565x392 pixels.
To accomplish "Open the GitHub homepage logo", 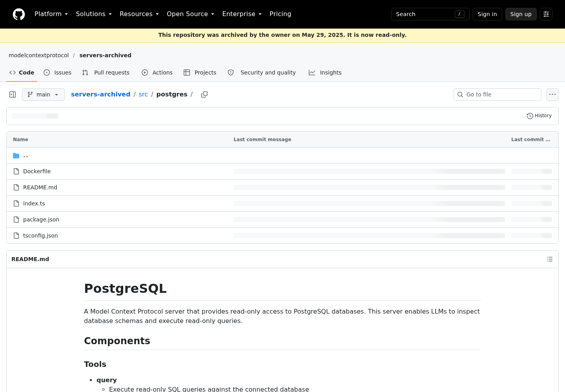I will click(x=19, y=14).
